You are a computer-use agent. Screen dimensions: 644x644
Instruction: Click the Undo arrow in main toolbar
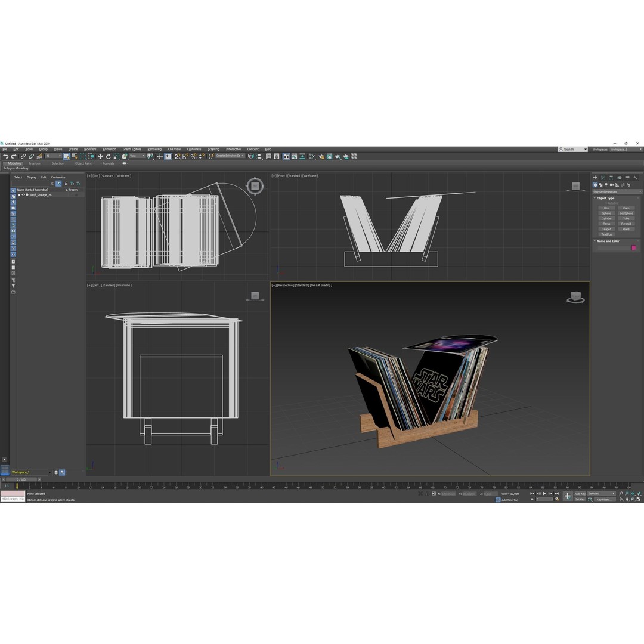6,156
